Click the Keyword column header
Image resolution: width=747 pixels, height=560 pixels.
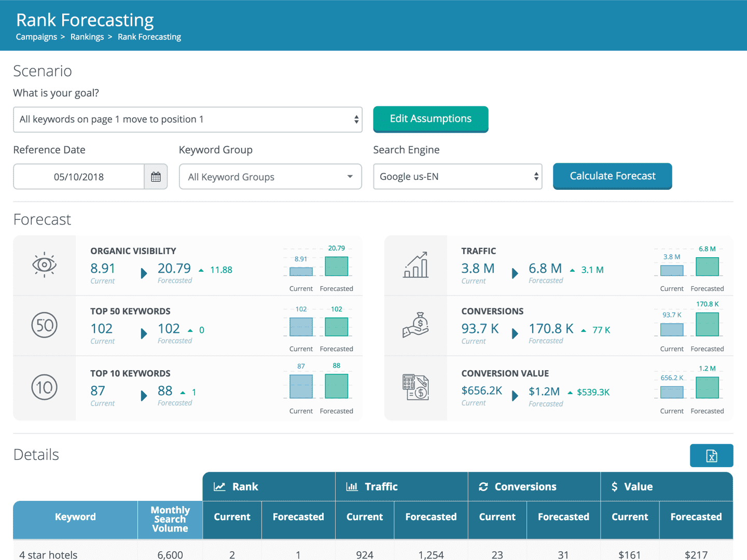[x=75, y=517]
